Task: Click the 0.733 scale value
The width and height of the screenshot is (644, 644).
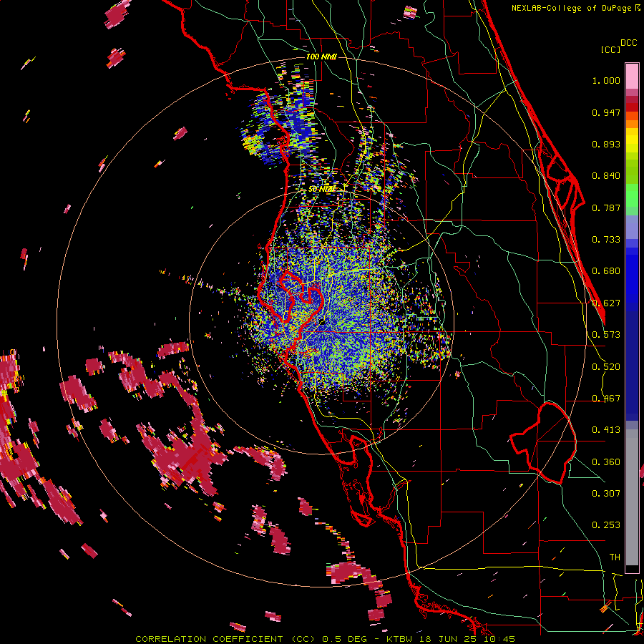Action: click(x=606, y=240)
